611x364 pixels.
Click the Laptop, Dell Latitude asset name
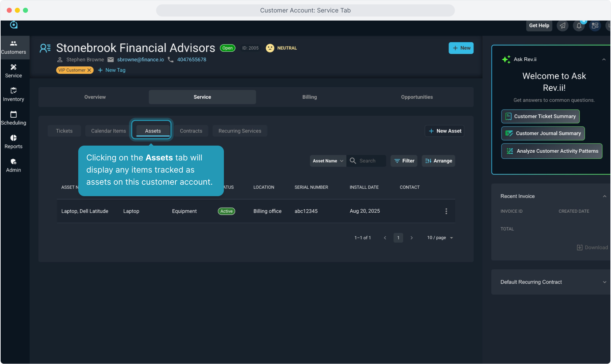[85, 211]
